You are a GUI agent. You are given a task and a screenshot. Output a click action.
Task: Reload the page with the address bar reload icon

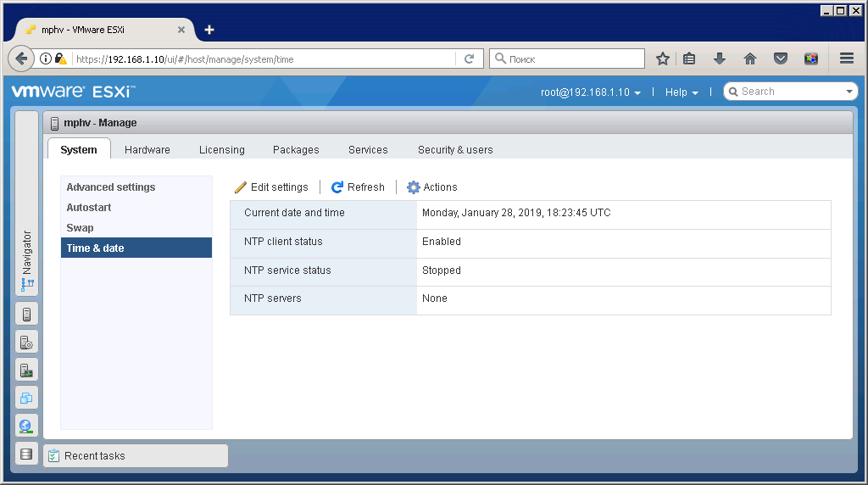coord(469,59)
